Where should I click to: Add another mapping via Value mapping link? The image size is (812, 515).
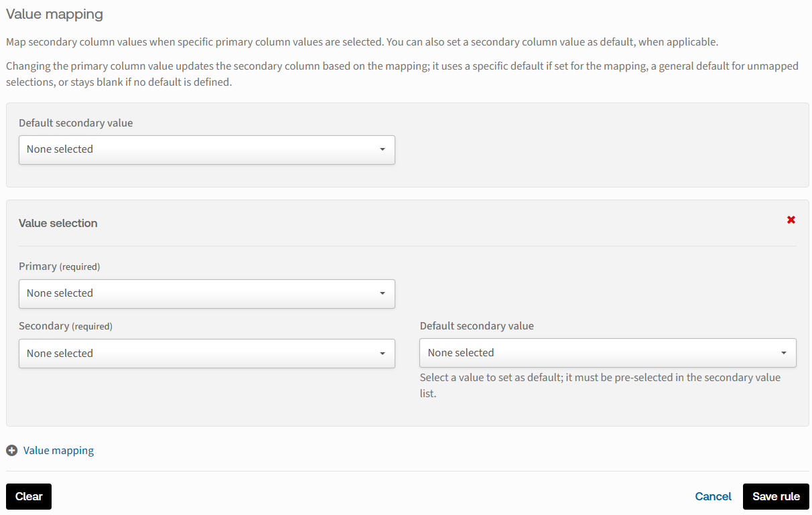point(58,451)
